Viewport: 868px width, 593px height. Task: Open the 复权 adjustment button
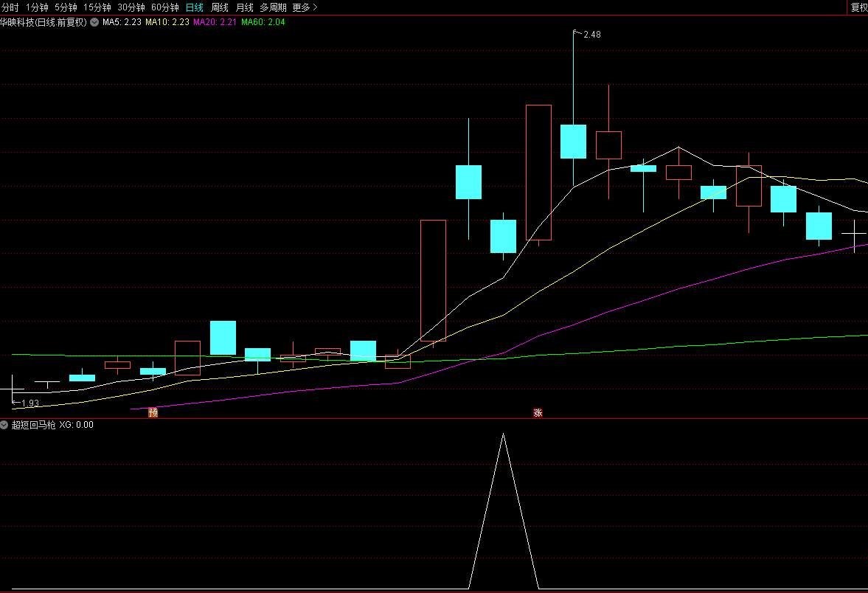coord(859,8)
